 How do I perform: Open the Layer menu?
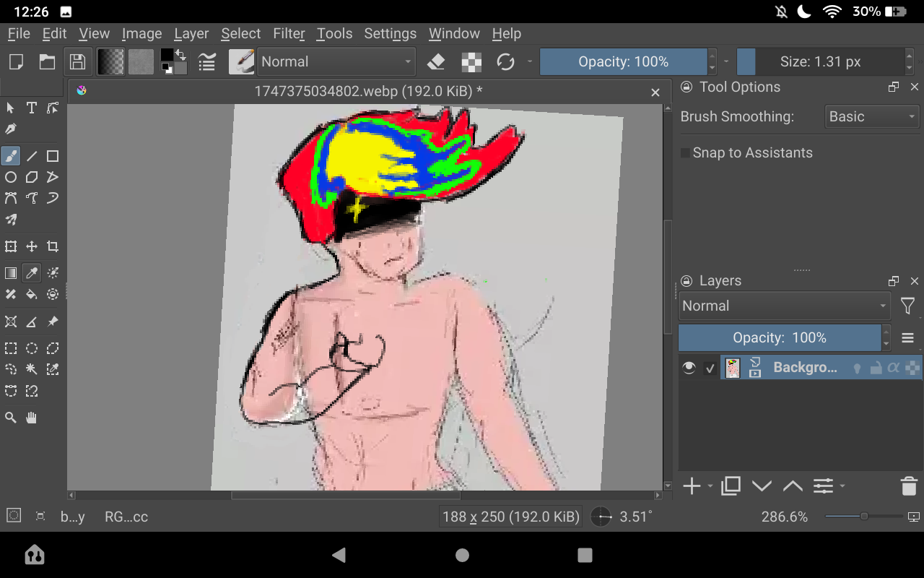click(x=191, y=34)
